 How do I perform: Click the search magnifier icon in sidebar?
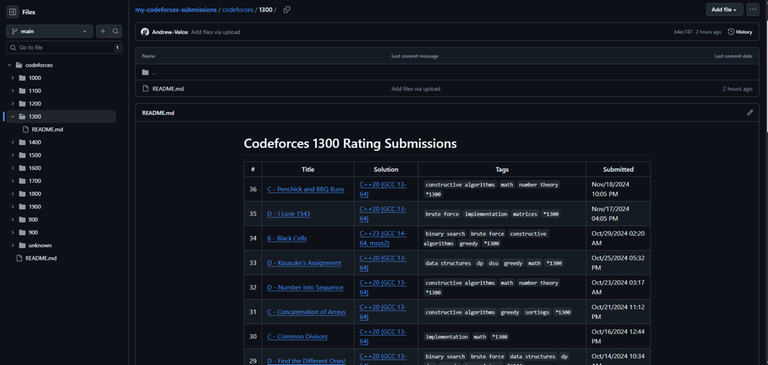pyautogui.click(x=116, y=31)
